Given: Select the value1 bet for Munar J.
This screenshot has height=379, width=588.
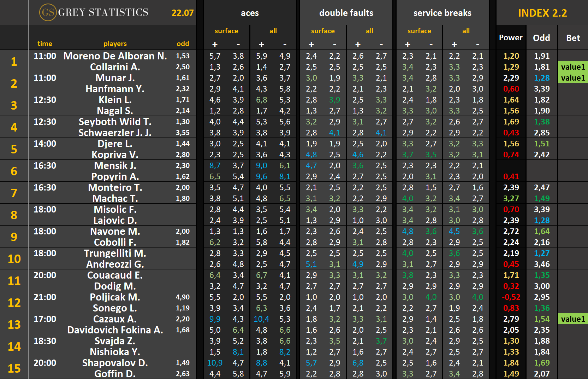Looking at the screenshot, I should pos(573,78).
